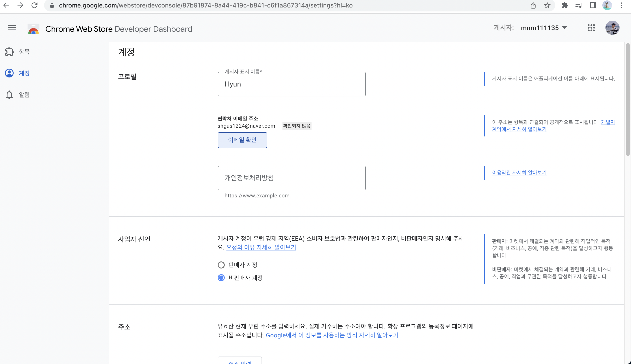This screenshot has height=364, width=631.
Task: Click the share page icon in the address bar
Action: click(533, 5)
